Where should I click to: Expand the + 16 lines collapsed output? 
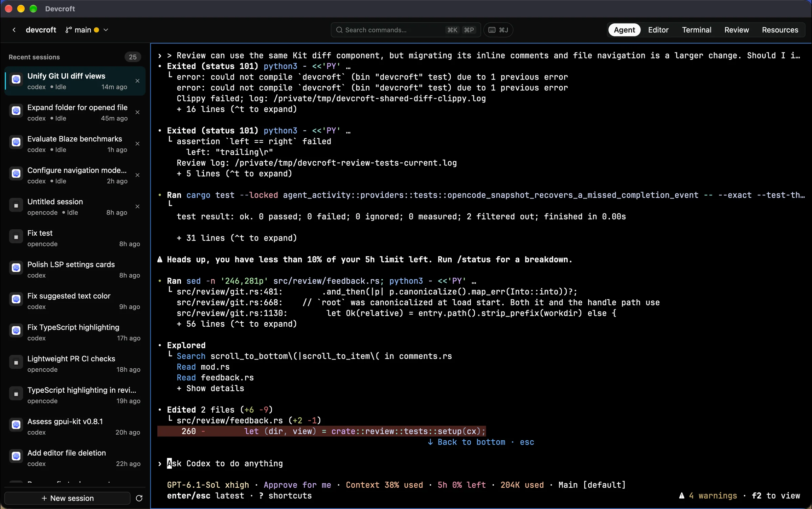236,109
